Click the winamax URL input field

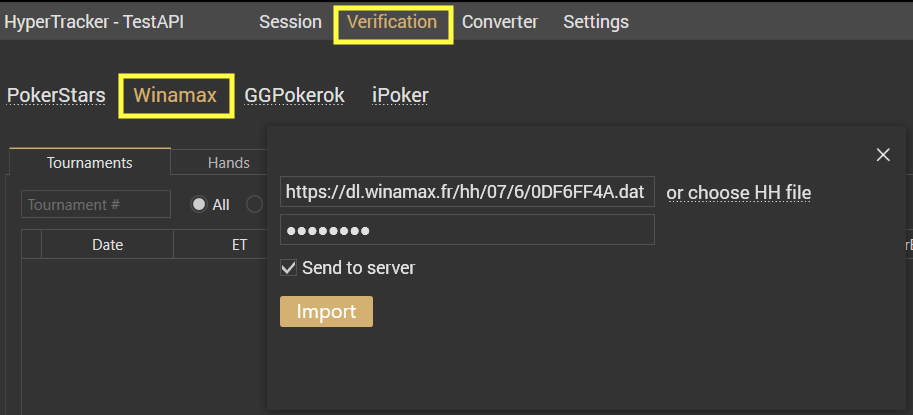click(x=467, y=191)
